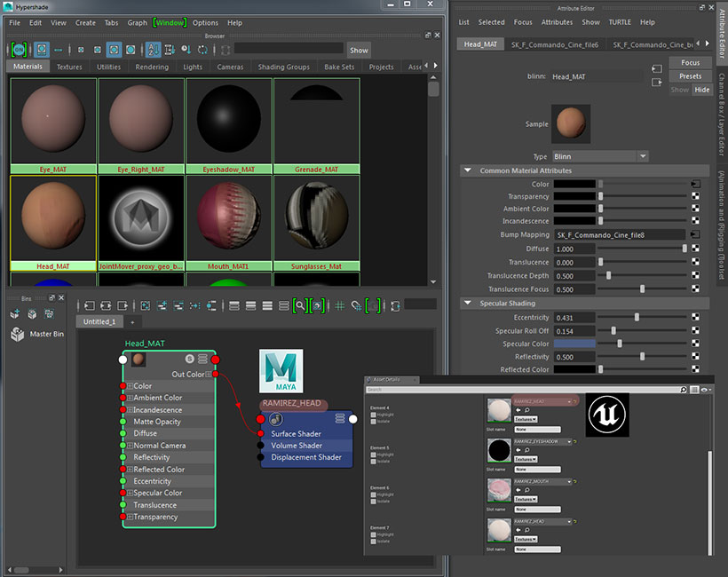Enable Isolate checkbox for Element 5
The width and height of the screenshot is (728, 577).
pyautogui.click(x=374, y=462)
